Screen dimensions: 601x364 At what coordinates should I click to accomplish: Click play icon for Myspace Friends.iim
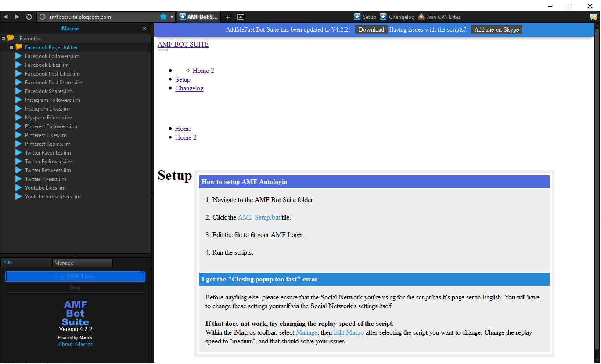[x=18, y=117]
